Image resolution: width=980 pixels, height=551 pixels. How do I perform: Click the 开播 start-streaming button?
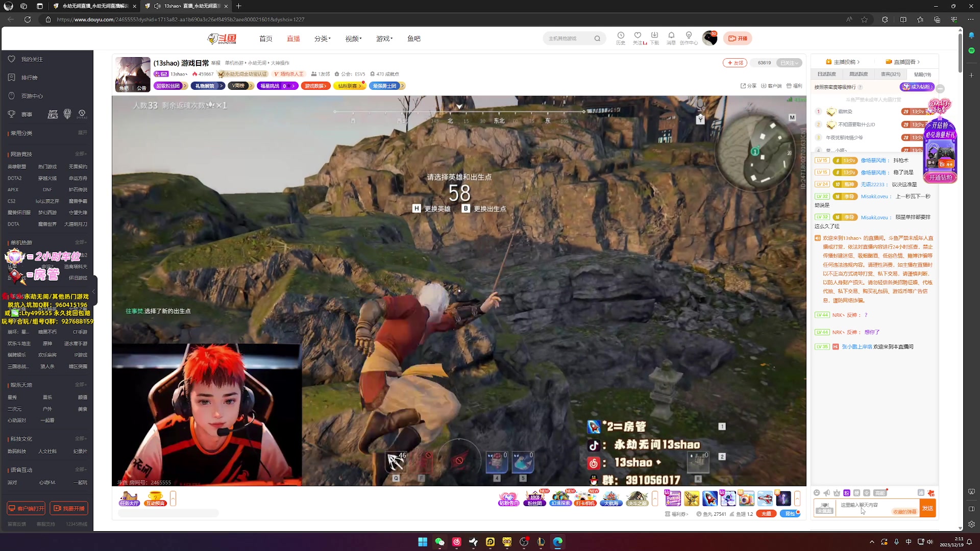click(738, 38)
